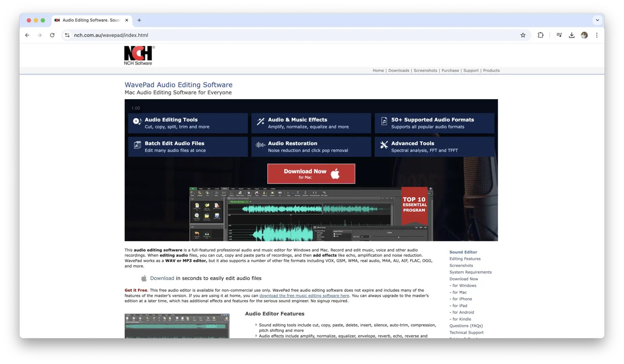Open the 50+ Supported Audio Formats tile
Screen dimensions: 624x364
coord(434,123)
